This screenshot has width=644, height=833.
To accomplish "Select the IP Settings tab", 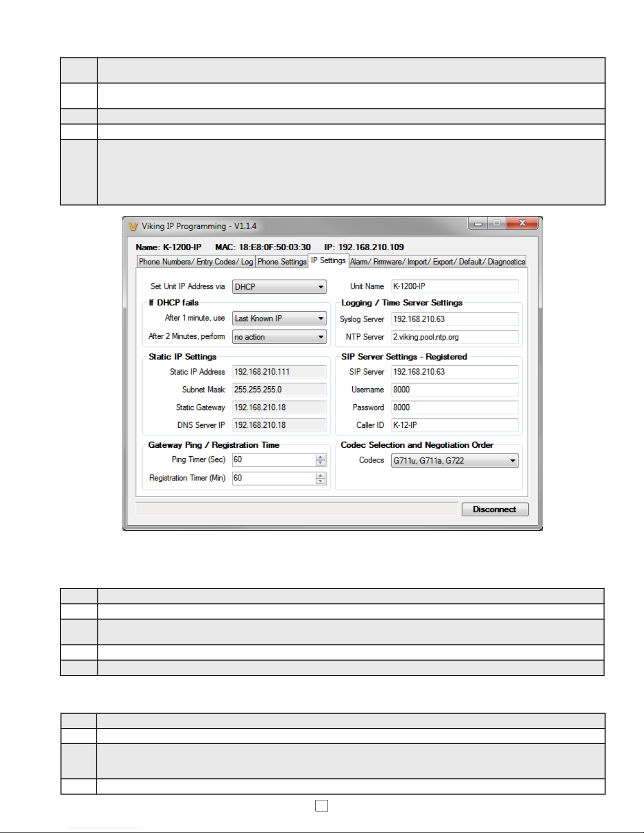I will (328, 261).
